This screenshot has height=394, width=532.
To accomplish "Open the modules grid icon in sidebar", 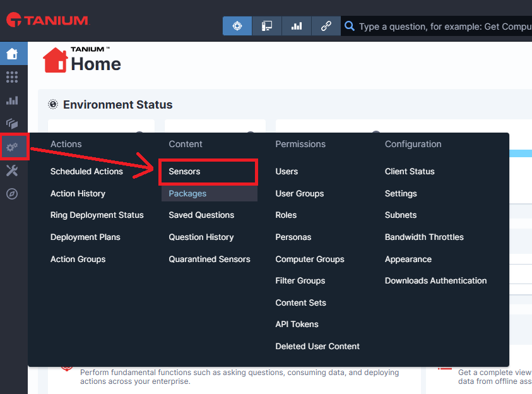I will coord(12,77).
